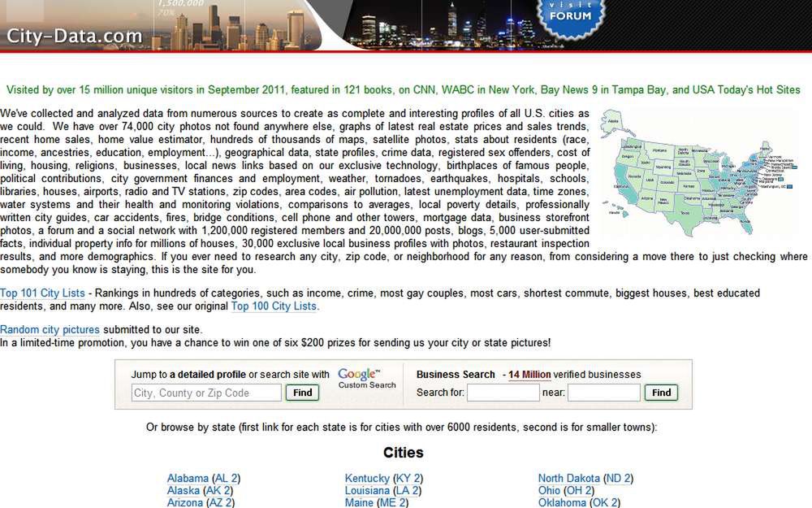Viewport: 812px width, 508px height.
Task: Open the Arizona cities link
Action: coord(185,503)
